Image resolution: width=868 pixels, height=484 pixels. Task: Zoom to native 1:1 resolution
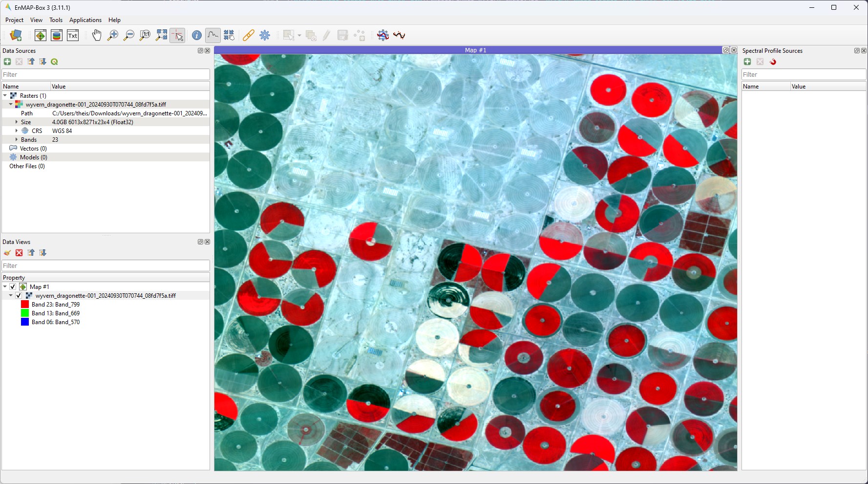tap(145, 35)
